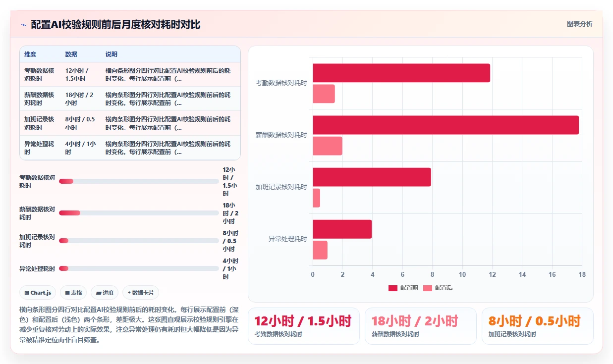Click the dark 配置前 bar for 异常处理耗时
This screenshot has height=364, width=613.
pos(342,229)
